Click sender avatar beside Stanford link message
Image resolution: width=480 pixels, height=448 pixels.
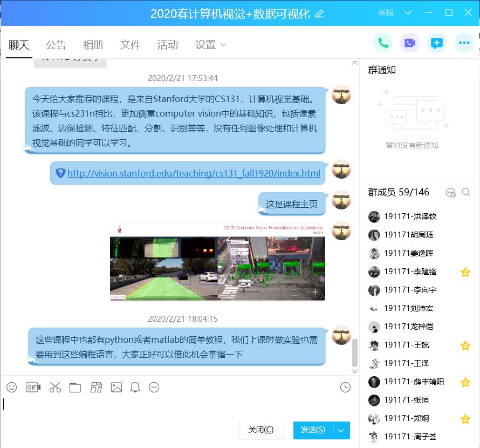(x=341, y=169)
